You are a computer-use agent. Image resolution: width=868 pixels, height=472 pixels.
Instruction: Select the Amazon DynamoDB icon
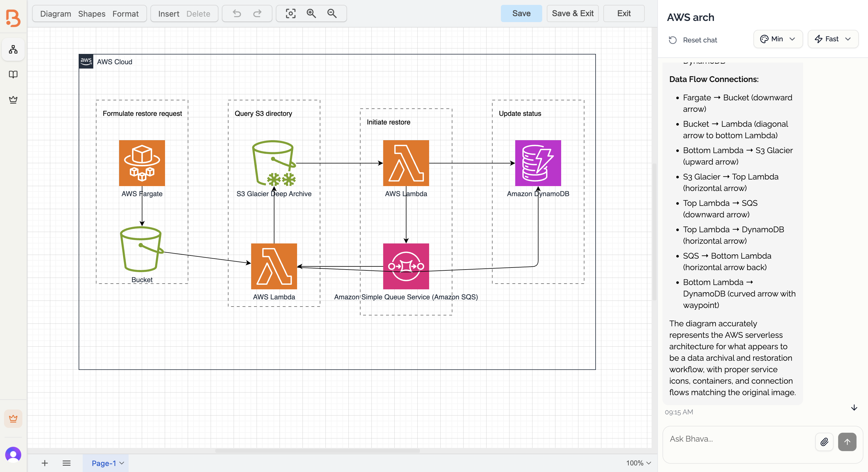point(538,163)
